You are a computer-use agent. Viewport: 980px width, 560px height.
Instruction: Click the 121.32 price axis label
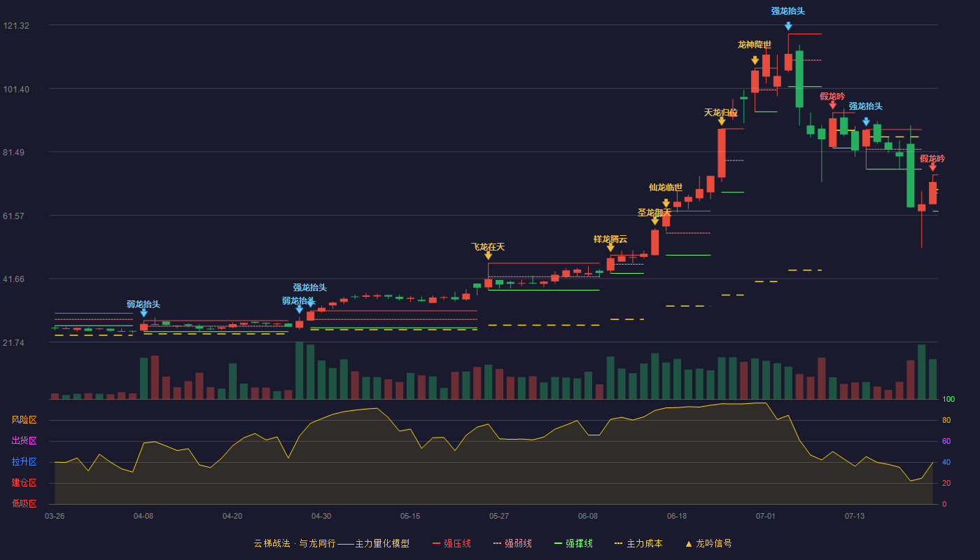coord(16,26)
